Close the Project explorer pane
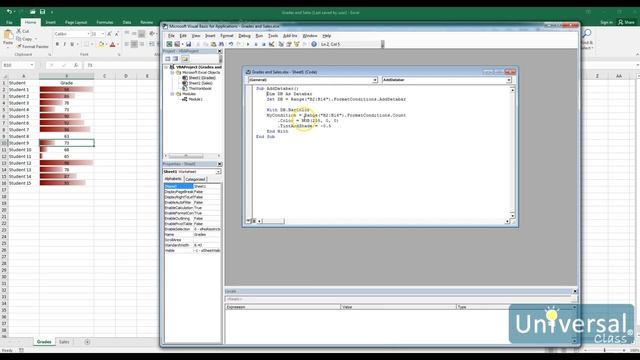The image size is (640, 360). click(x=220, y=51)
